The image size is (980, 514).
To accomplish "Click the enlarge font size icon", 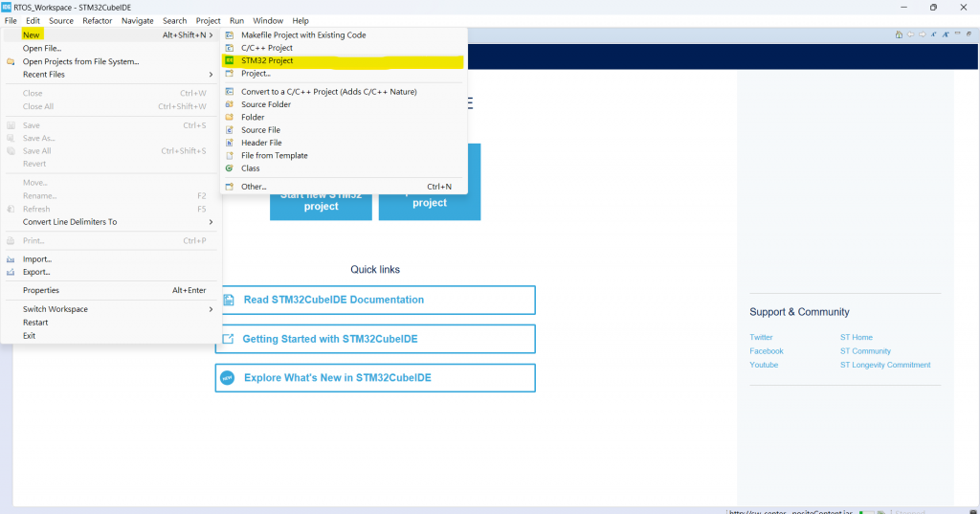I will [946, 34].
